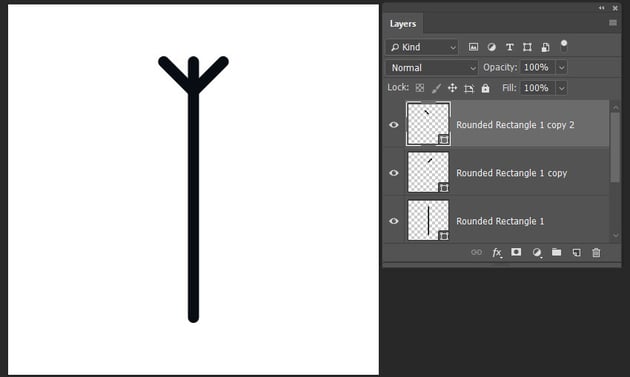This screenshot has width=630, height=377.
Task: Lock image pixels brush icon
Action: 436,88
